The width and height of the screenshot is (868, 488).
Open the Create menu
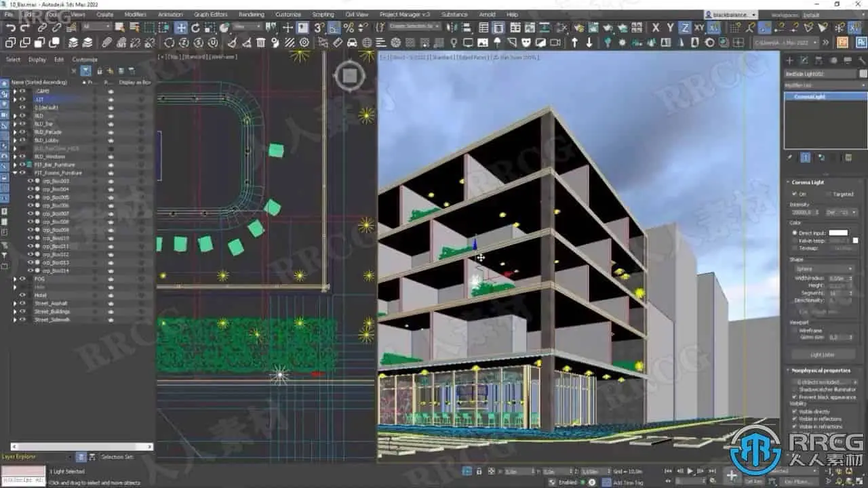[x=105, y=14]
